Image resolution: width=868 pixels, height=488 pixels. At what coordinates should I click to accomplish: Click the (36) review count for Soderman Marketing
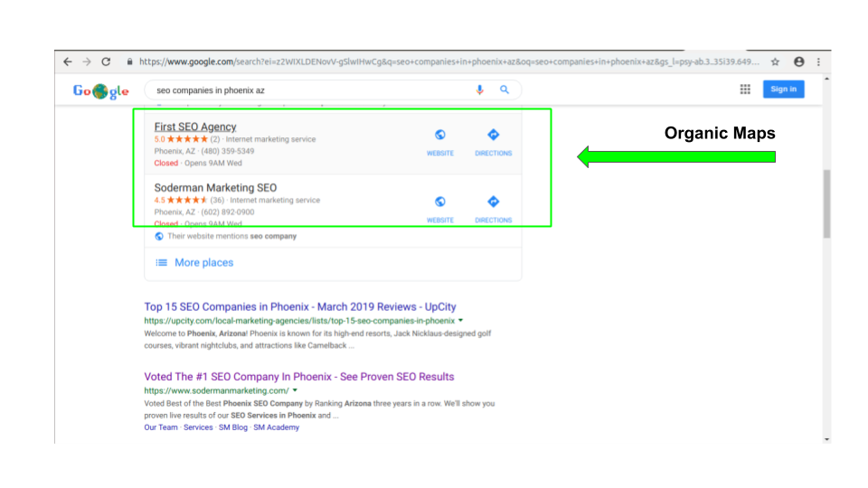217,201
